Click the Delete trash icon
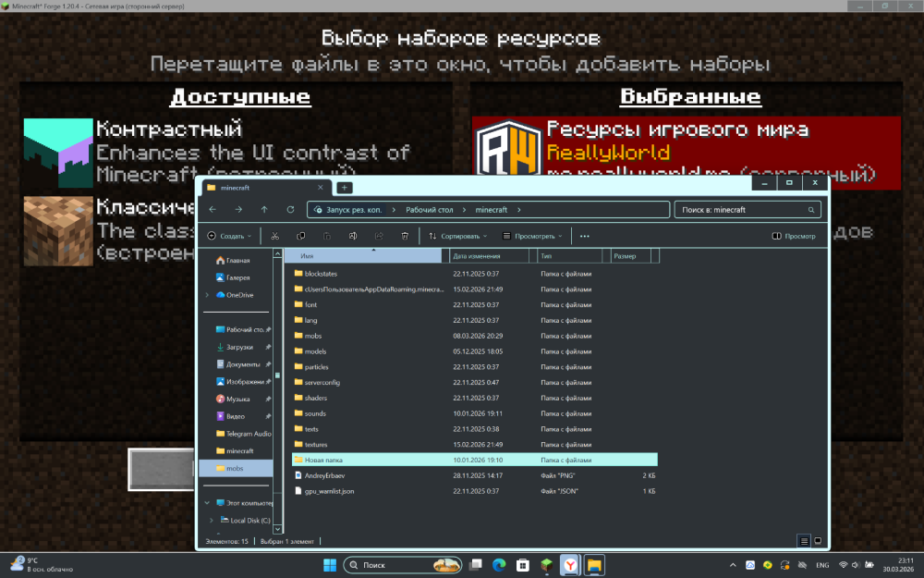This screenshot has height=578, width=924. tap(405, 236)
